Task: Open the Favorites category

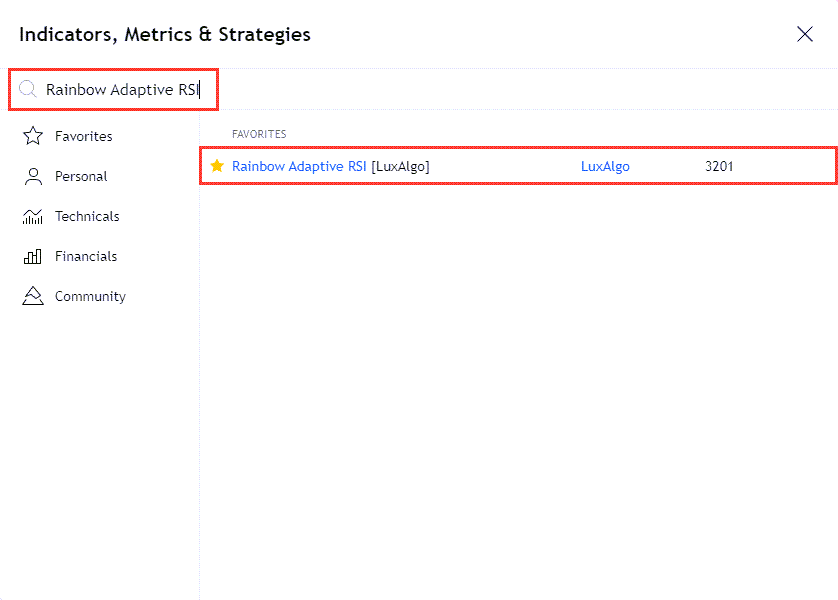Action: click(x=83, y=136)
